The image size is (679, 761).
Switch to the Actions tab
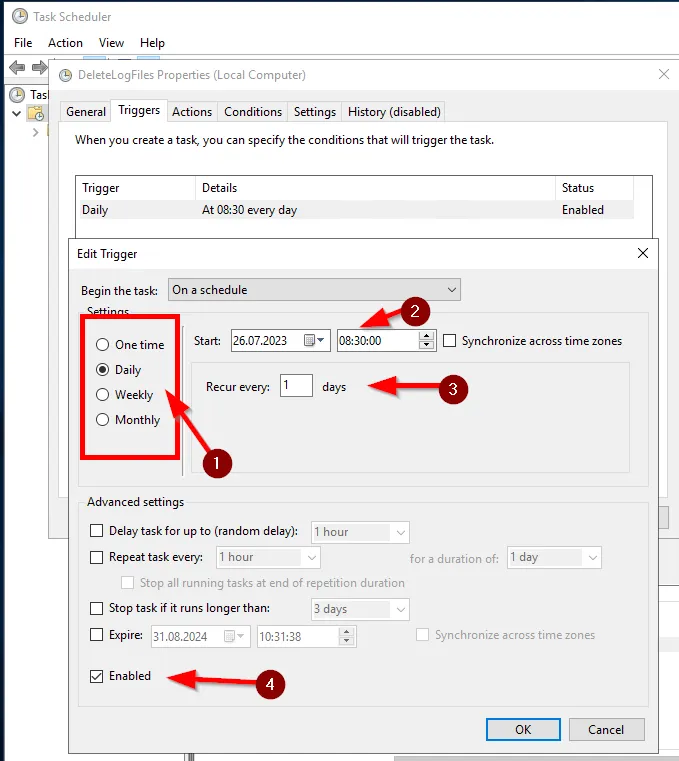[191, 112]
